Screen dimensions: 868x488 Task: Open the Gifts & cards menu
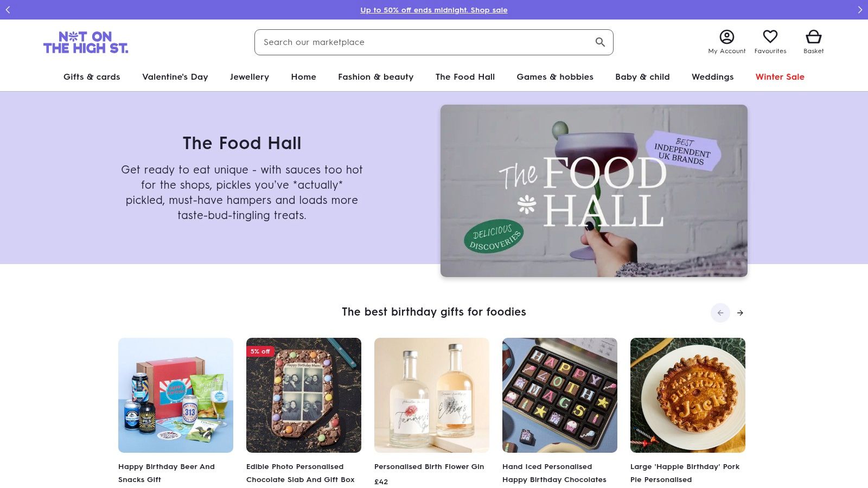(92, 77)
